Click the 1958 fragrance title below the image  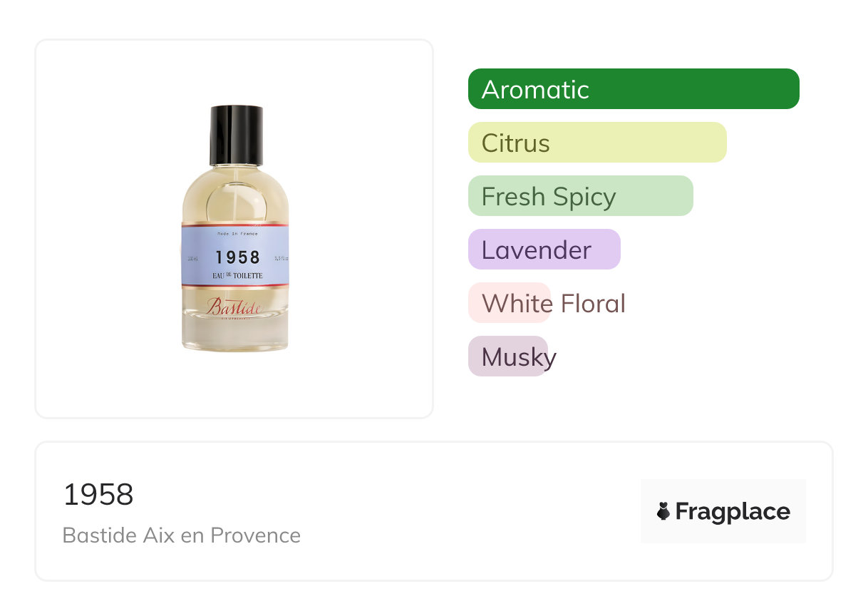point(98,494)
